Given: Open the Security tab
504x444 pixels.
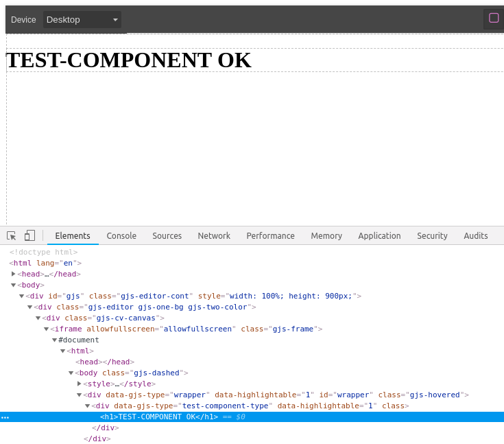Looking at the screenshot, I should point(432,236).
